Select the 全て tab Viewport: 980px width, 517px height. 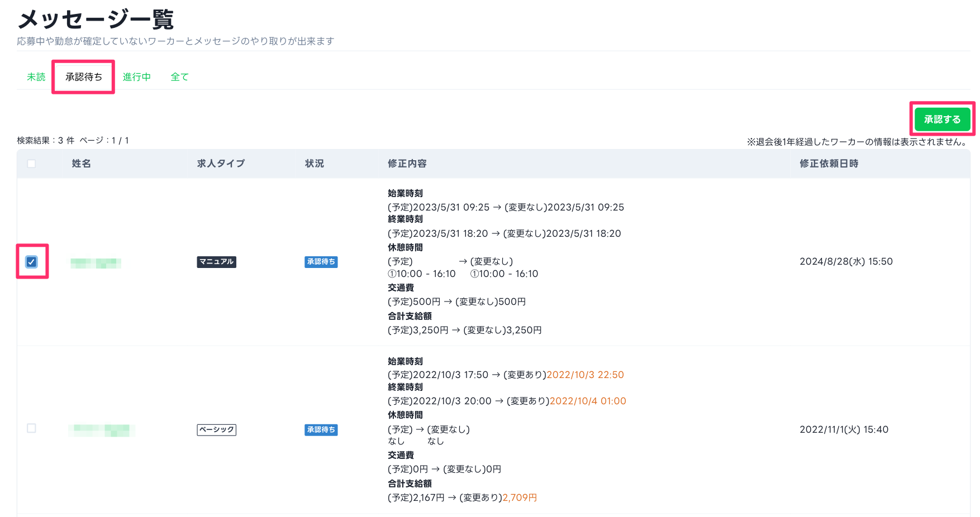click(x=179, y=77)
